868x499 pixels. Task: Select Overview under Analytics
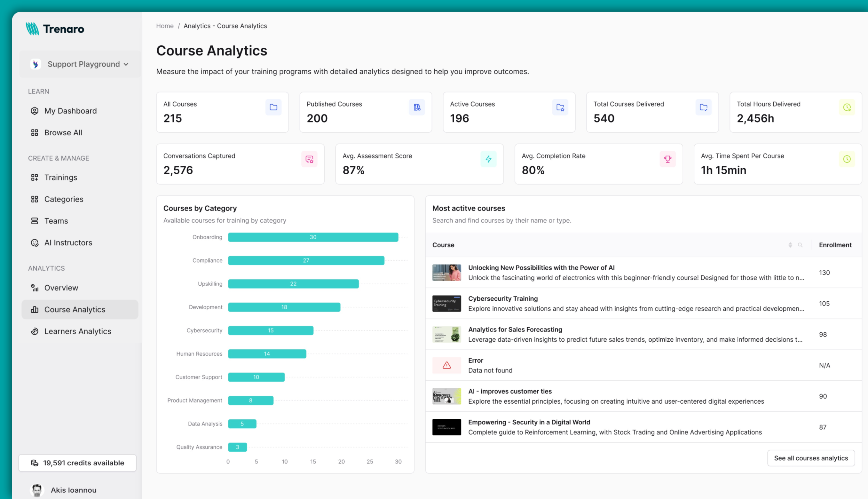click(61, 288)
